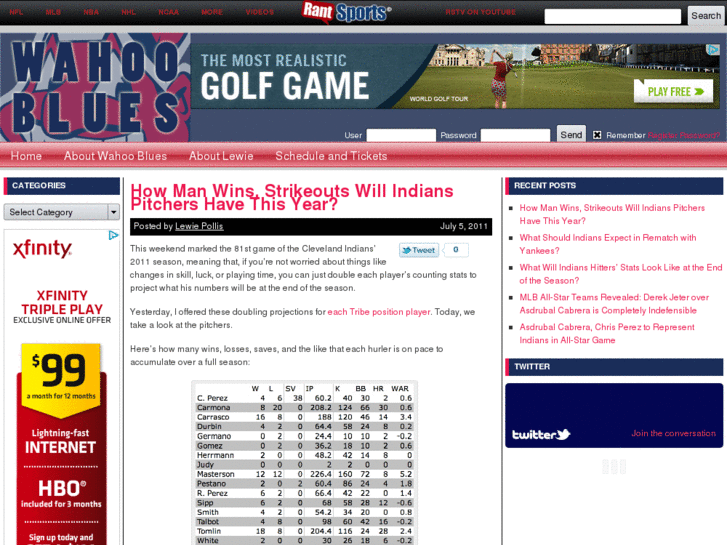
Task: Click Join the conversation link
Action: pyautogui.click(x=673, y=433)
